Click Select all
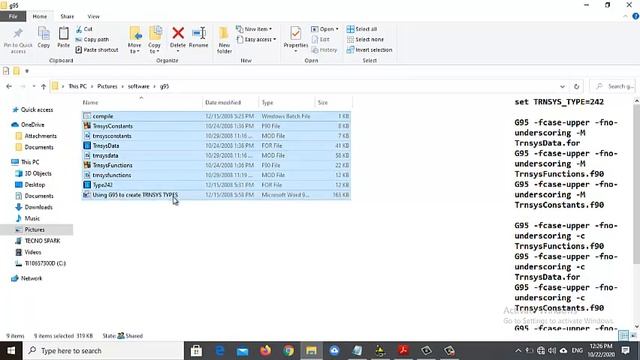Screen dimensions: 640x360 (x=362, y=29)
